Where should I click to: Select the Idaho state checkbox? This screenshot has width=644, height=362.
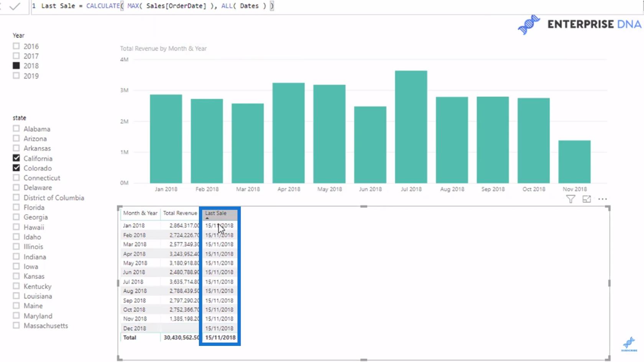pyautogui.click(x=16, y=237)
